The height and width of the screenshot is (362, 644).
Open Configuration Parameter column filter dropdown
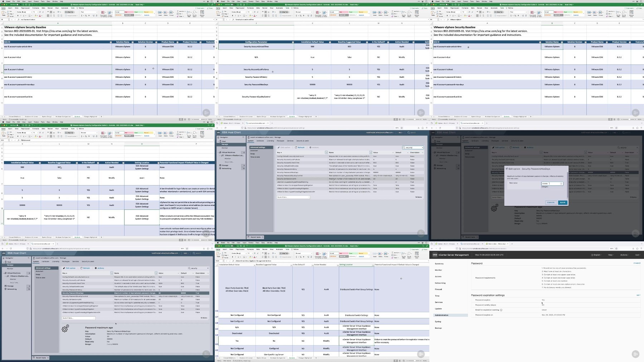(x=293, y=42)
